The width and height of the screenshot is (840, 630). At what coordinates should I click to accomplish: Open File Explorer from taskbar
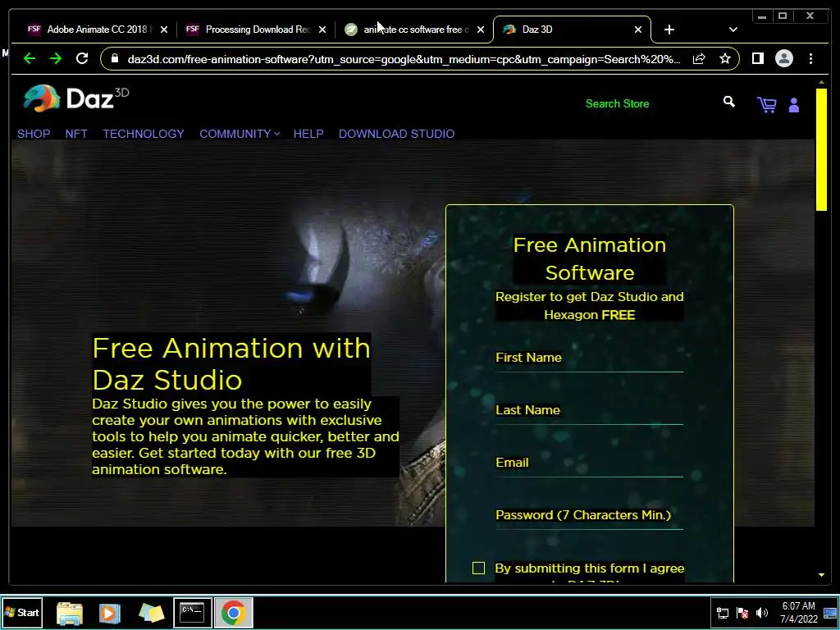click(x=70, y=613)
